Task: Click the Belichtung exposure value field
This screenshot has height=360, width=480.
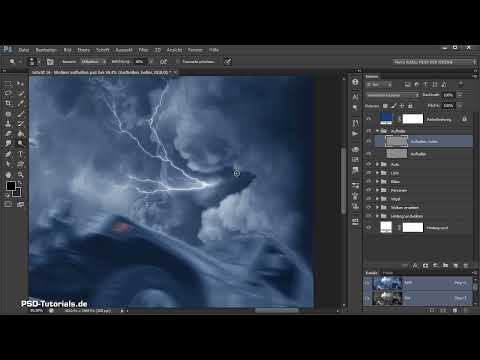Action: point(139,62)
